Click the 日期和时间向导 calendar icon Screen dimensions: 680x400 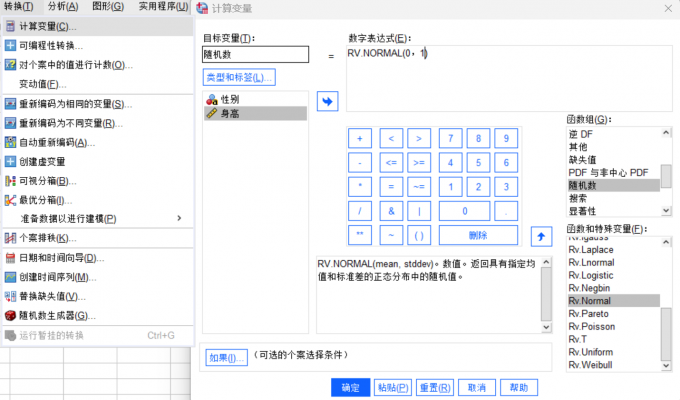[10, 258]
